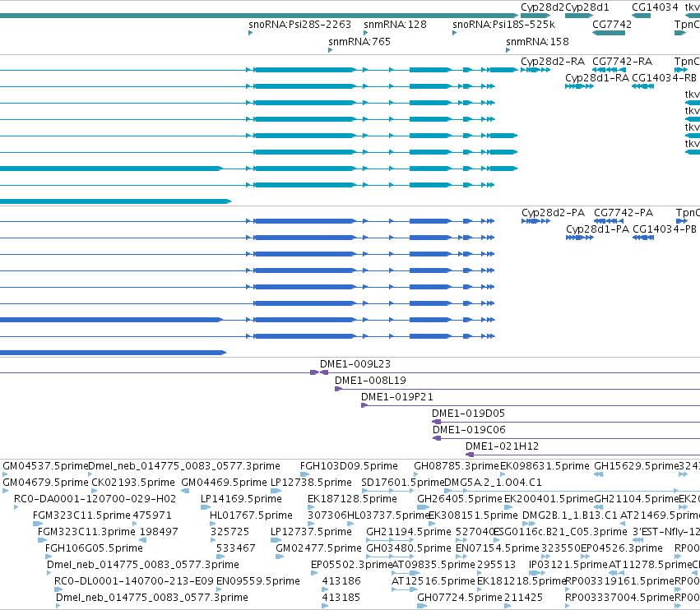Open the CG7742 gene feature

tap(609, 33)
